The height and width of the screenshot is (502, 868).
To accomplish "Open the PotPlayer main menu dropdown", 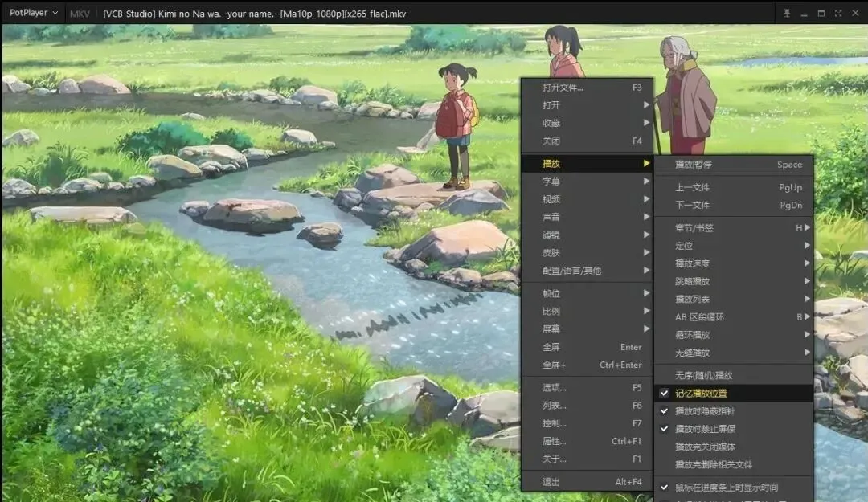I will [34, 13].
